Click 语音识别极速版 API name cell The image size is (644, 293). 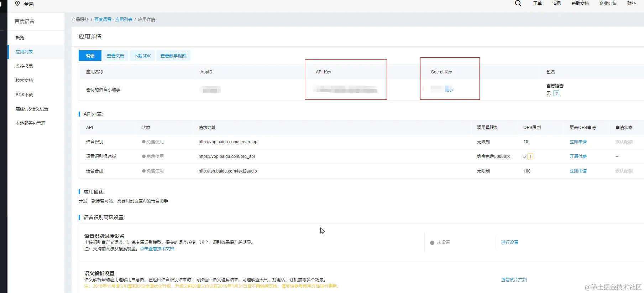pos(101,156)
